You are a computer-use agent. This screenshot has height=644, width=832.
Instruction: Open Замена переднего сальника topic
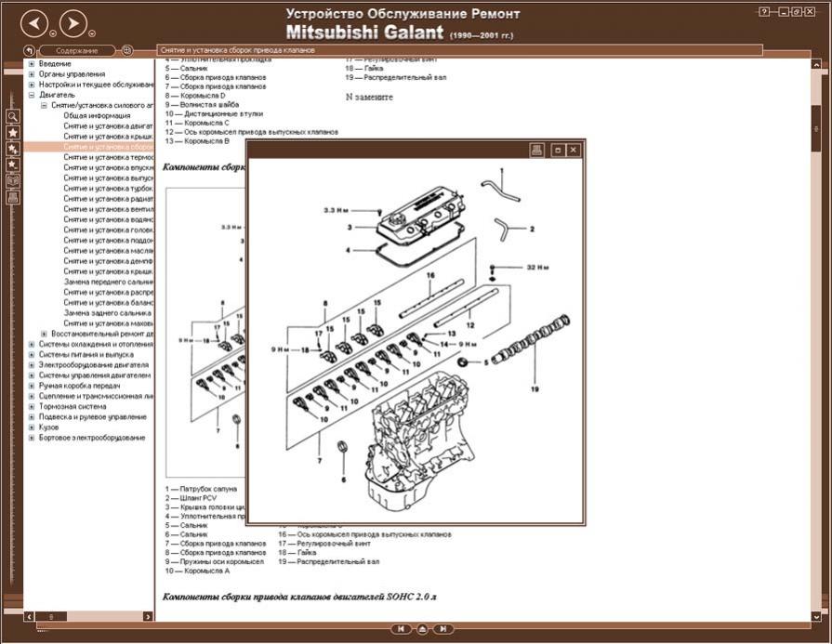(108, 282)
